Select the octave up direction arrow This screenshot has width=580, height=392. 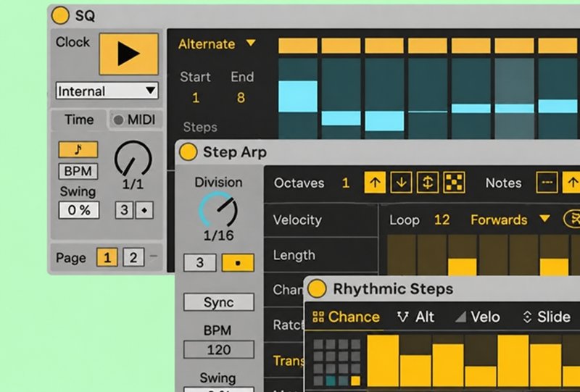click(x=375, y=183)
